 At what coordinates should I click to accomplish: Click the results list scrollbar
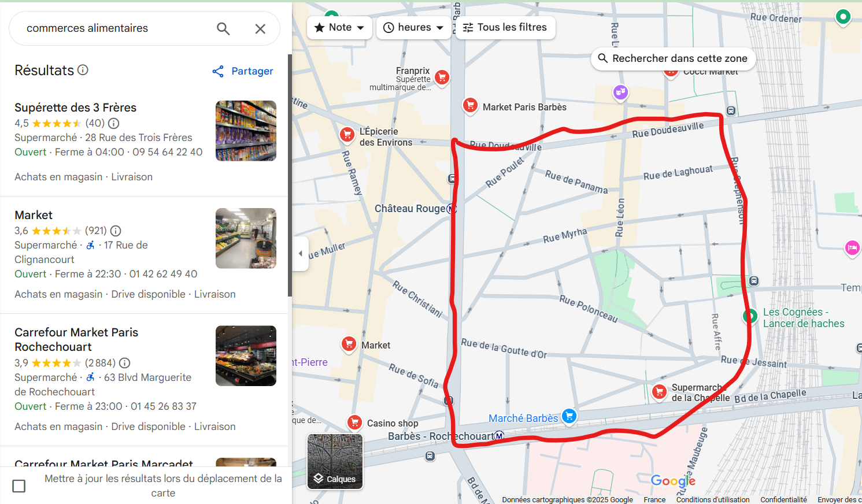click(x=290, y=173)
